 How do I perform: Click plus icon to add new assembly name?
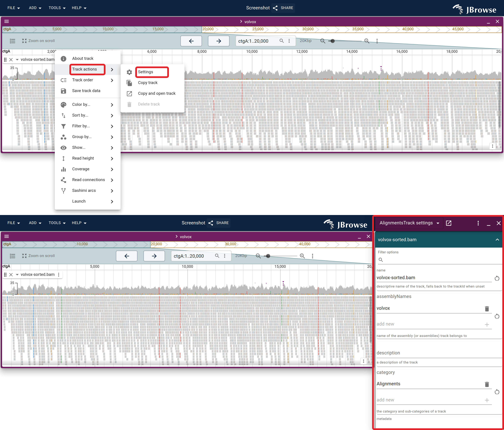point(487,325)
